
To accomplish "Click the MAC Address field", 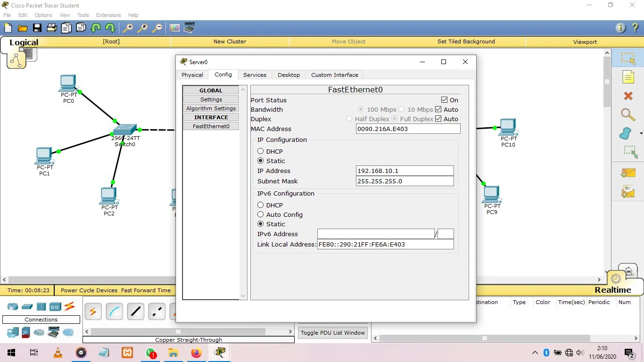I will point(408,129).
